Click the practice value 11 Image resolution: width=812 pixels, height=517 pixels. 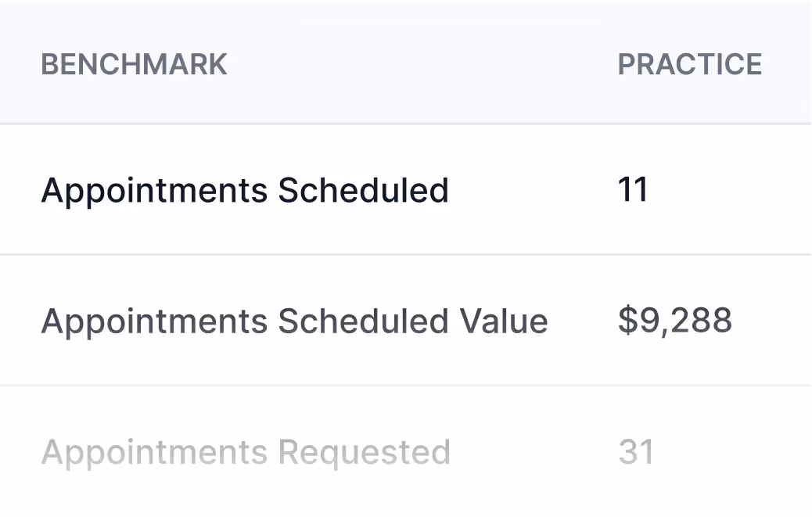click(633, 189)
